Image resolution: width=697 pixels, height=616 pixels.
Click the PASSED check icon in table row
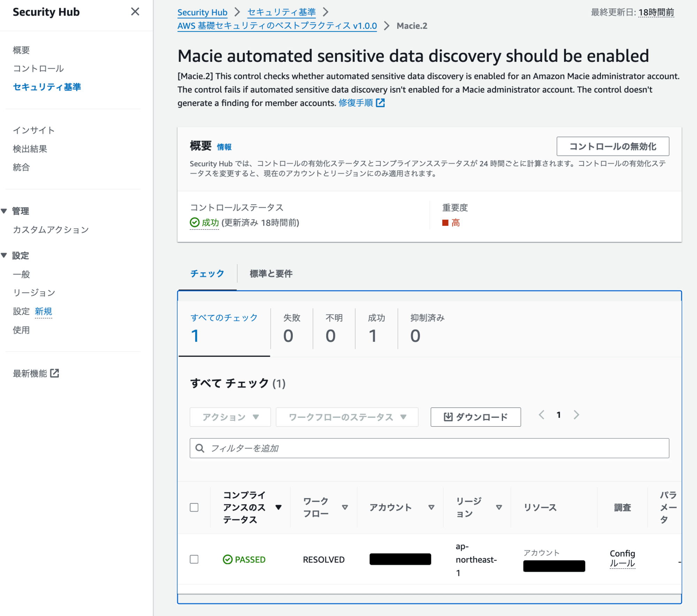coord(228,560)
